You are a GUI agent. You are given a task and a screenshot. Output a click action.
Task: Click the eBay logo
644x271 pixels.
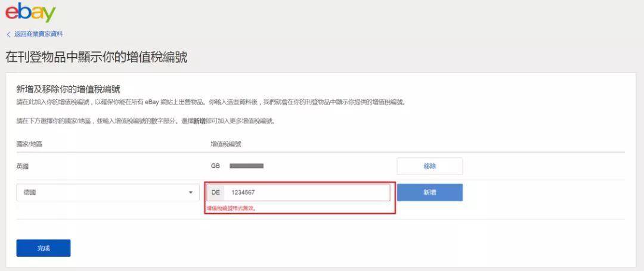point(30,13)
